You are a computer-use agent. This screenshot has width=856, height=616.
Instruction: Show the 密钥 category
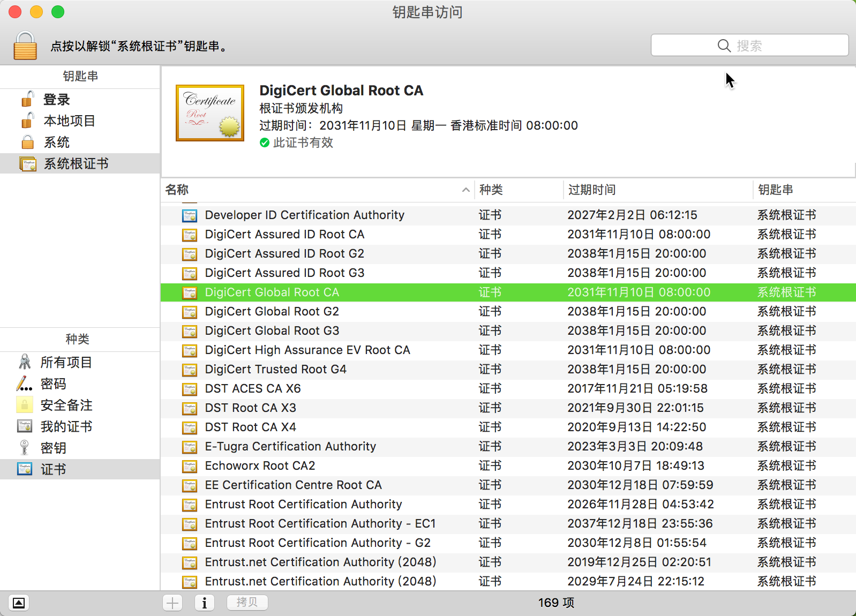tap(80, 448)
